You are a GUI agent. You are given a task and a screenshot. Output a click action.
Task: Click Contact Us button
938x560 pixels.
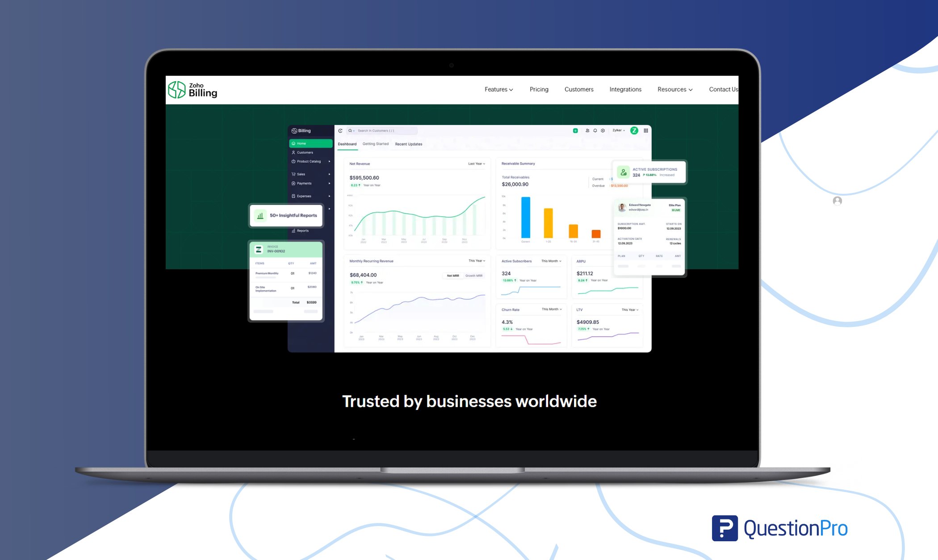(724, 89)
